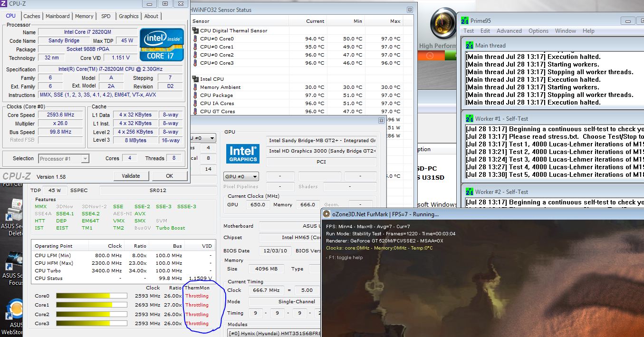Open the GPU #0 selector dropdown
Image resolution: width=644 pixels, height=337 pixels.
[241, 176]
